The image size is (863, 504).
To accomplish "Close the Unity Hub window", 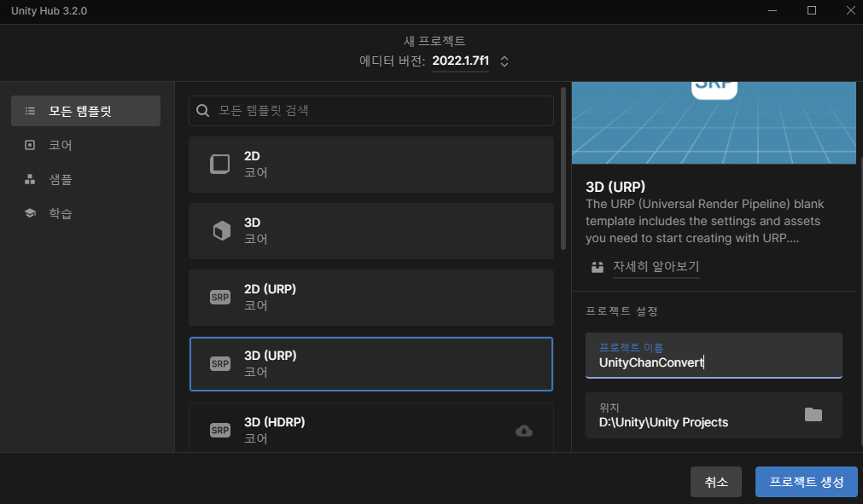I will pyautogui.click(x=850, y=11).
